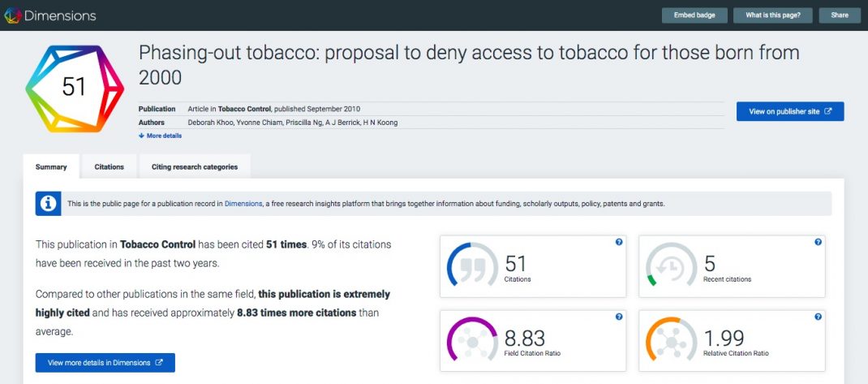Open help icon on Field Citation Ratio card
This screenshot has width=868, height=384.
[x=619, y=317]
